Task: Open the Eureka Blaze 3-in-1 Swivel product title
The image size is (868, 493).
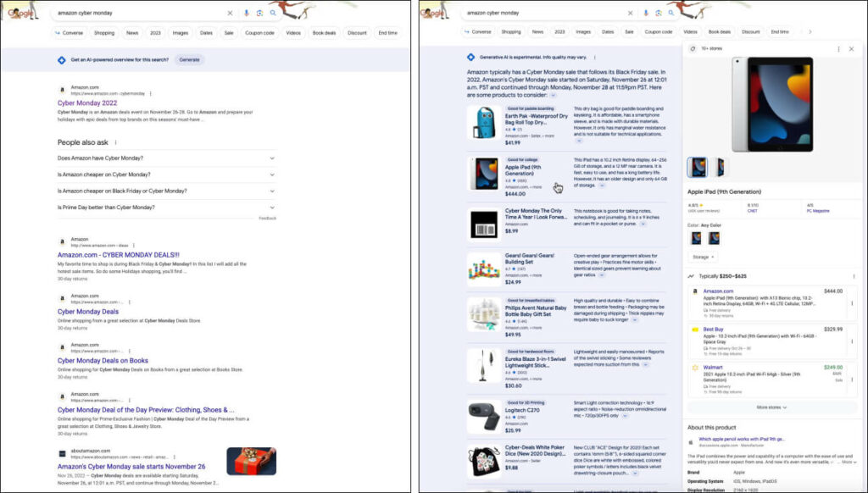Action: click(536, 362)
